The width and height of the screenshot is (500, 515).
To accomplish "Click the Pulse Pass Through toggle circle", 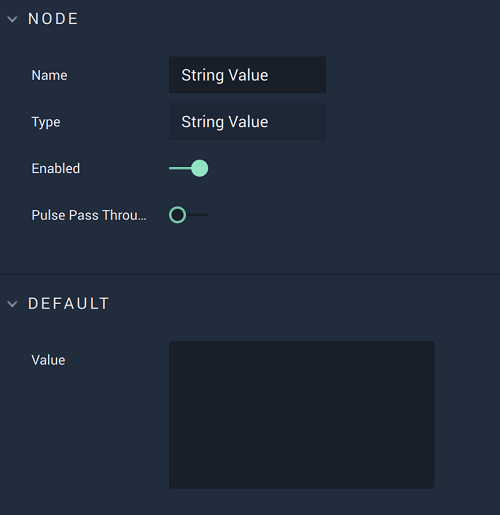I will point(177,215).
